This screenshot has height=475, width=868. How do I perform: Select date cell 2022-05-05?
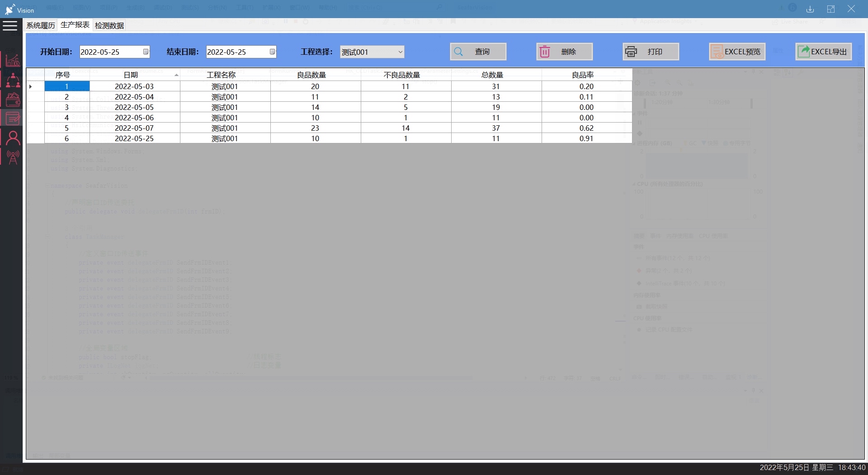coord(134,107)
